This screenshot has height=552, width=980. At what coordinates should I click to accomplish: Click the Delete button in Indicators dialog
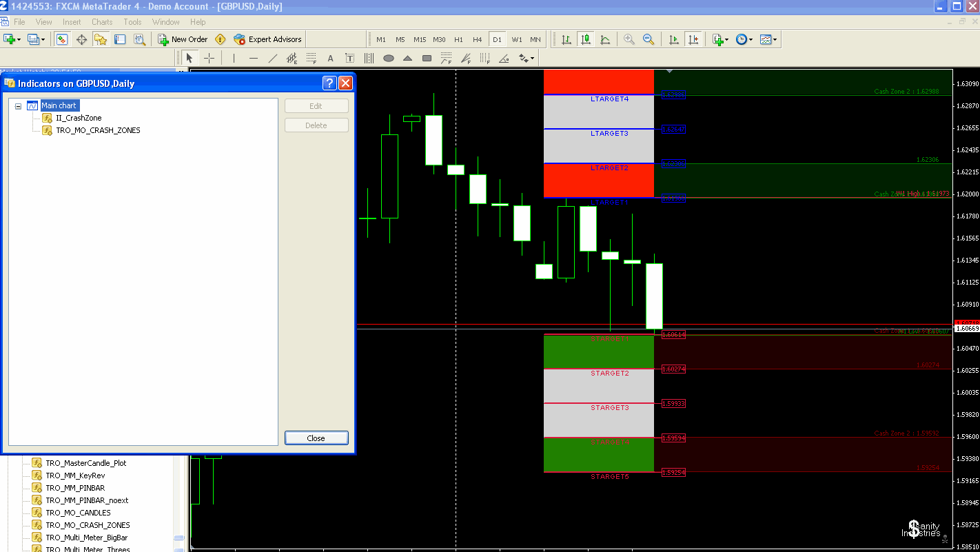[x=316, y=125]
